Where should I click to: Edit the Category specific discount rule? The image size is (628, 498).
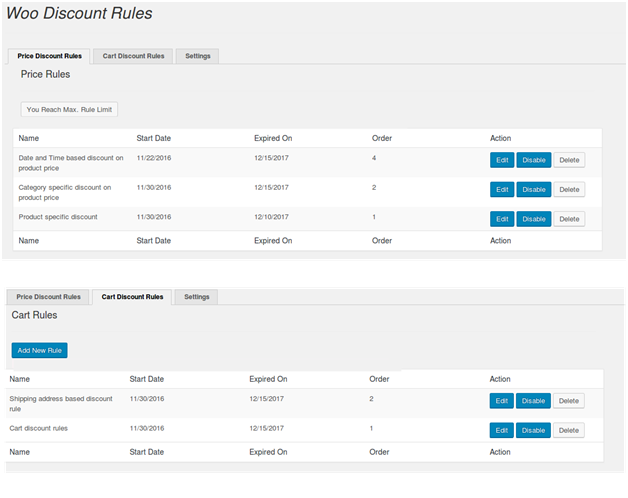point(502,190)
